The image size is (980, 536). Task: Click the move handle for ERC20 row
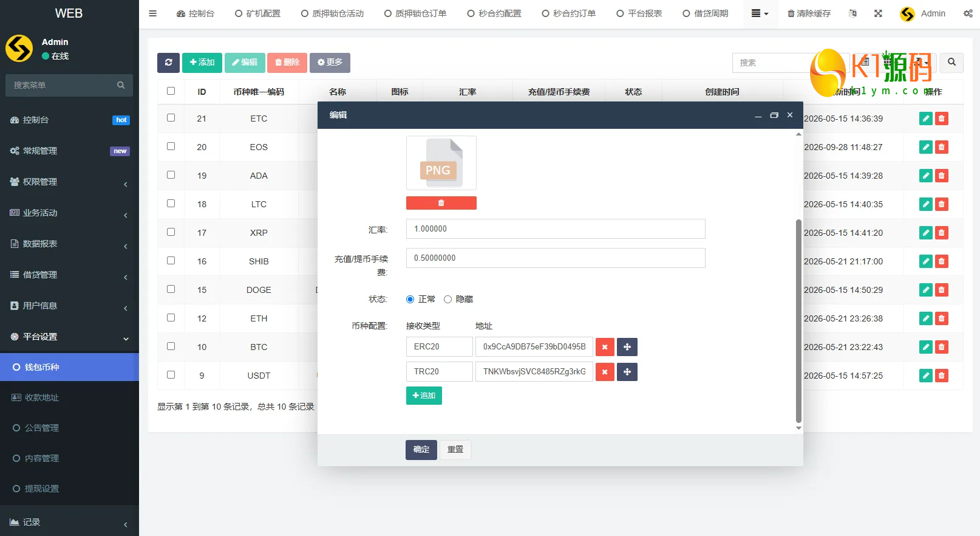pos(627,347)
